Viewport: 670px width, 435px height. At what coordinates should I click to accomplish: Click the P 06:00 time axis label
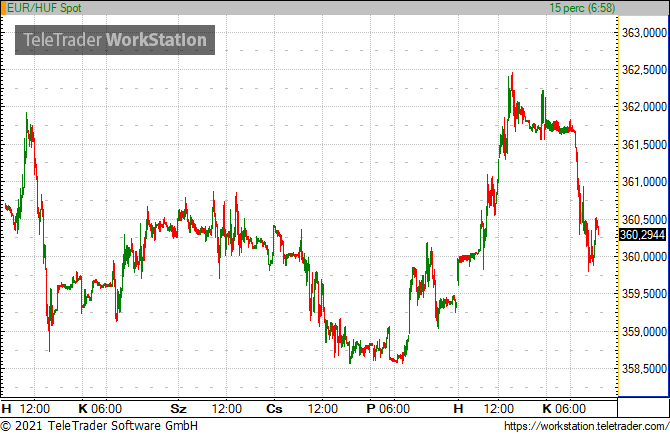388,409
